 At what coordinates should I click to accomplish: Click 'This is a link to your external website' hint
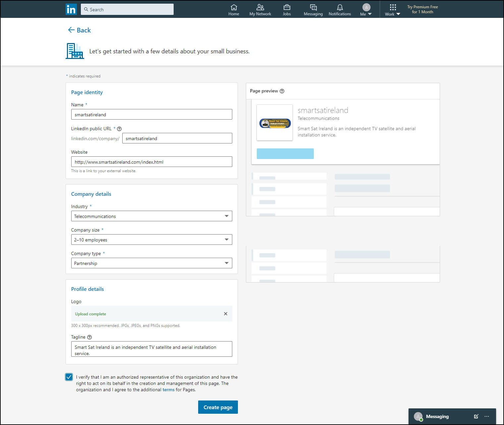(x=103, y=171)
